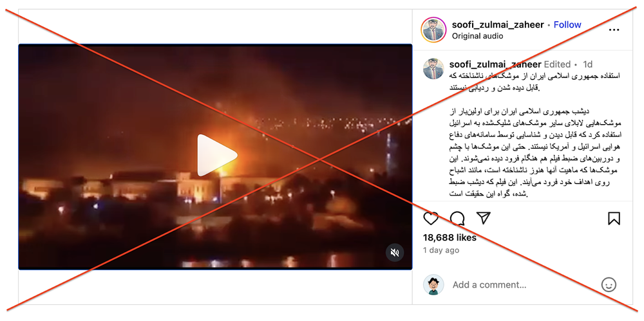
Task: Open the profile picture beside the caption
Action: (433, 69)
